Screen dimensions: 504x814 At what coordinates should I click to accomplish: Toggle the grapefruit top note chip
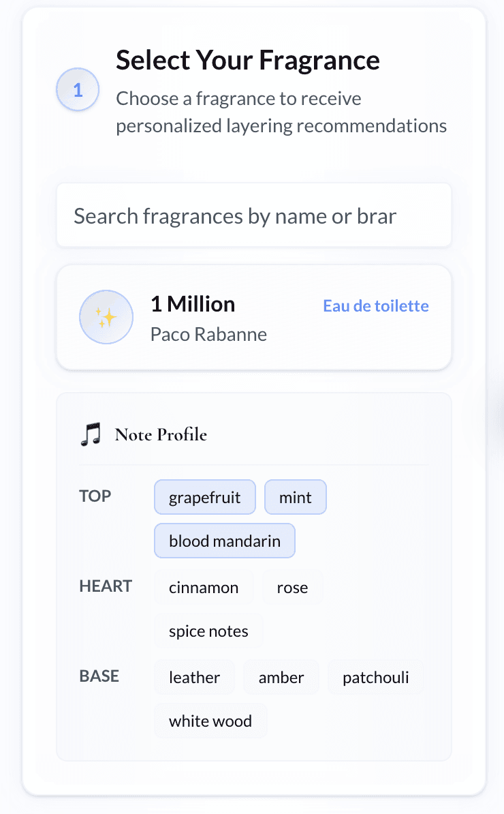[205, 498]
